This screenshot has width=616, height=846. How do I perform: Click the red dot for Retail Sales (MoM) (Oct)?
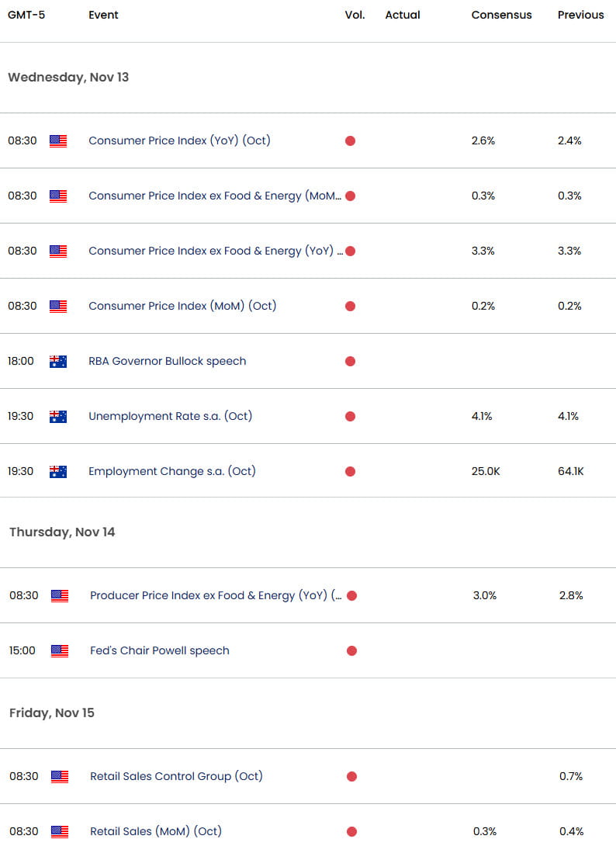[351, 831]
